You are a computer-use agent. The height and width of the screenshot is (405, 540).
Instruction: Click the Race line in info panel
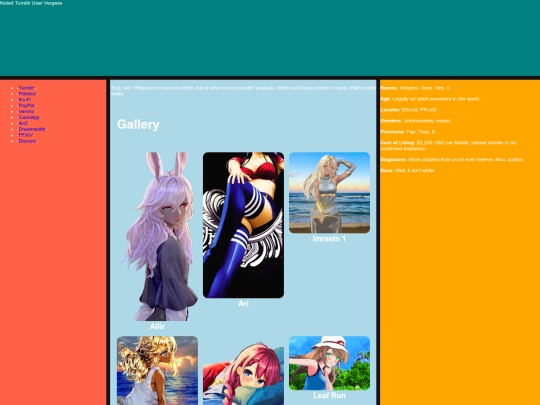407,170
